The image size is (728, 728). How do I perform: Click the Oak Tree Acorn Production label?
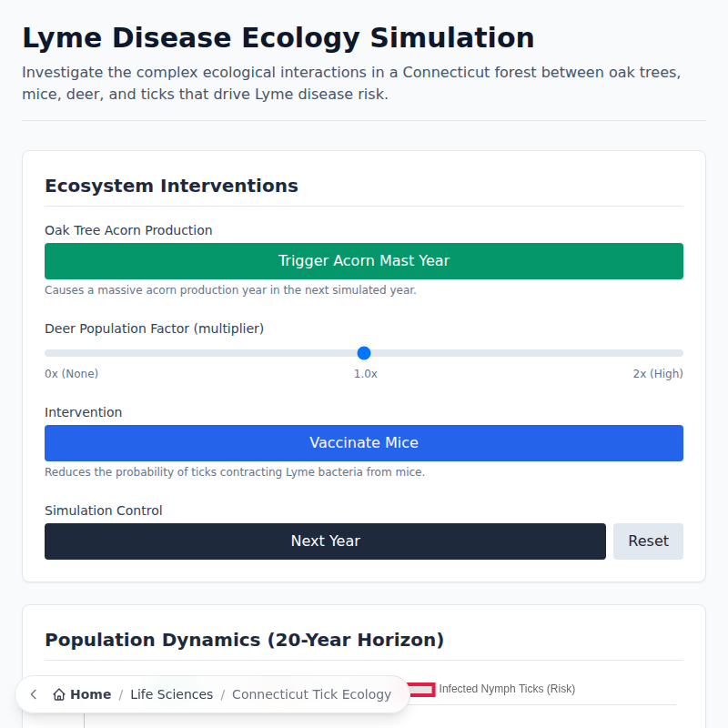[x=128, y=230]
